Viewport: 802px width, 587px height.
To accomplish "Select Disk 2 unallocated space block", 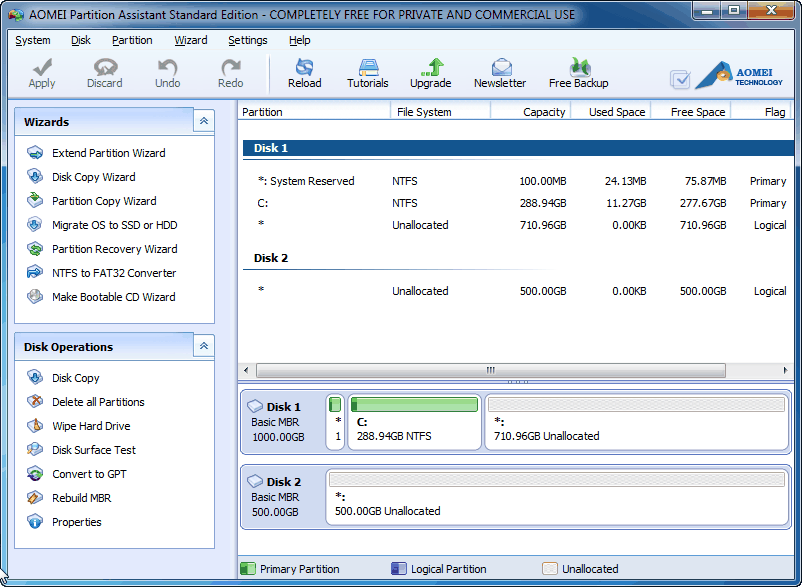I will click(557, 494).
